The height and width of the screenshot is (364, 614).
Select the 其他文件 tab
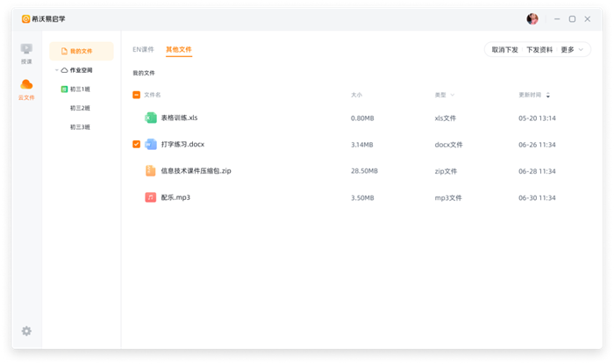[x=178, y=50]
